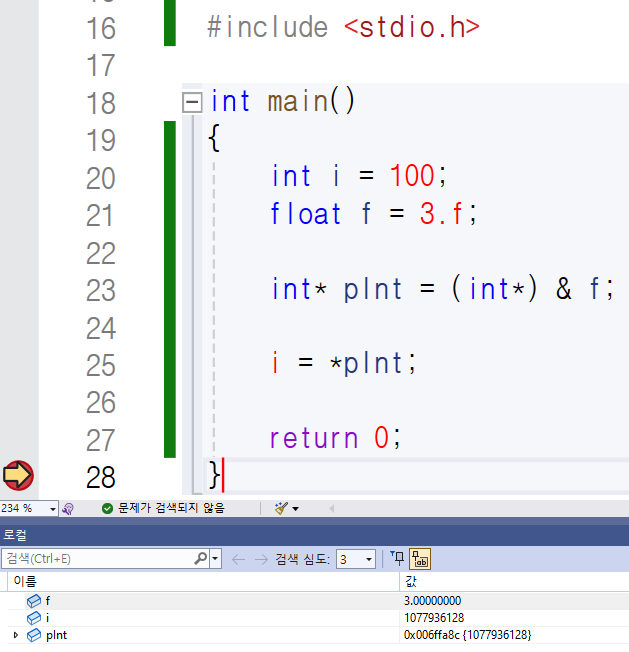The width and height of the screenshot is (629, 652).
Task: Click the pInt variable cube icon
Action: tap(34, 635)
